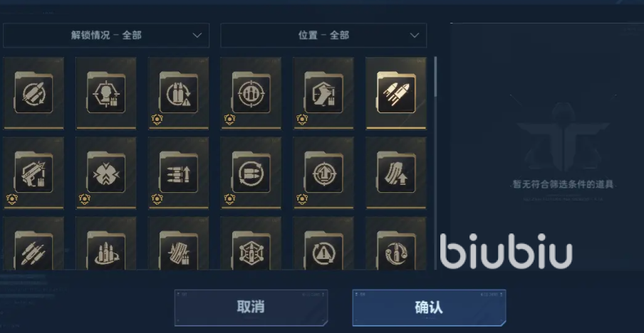Viewport: 644px width, 333px height.
Task: Choose the head target with ammo card
Action: tap(106, 93)
